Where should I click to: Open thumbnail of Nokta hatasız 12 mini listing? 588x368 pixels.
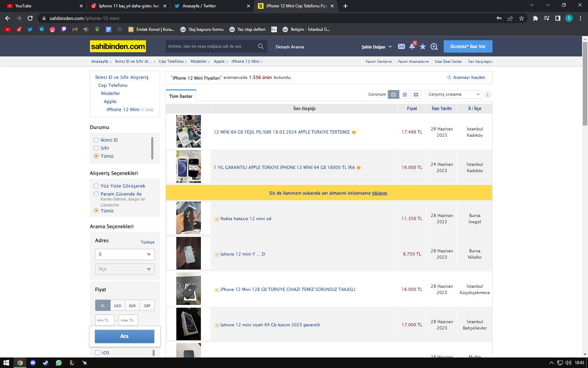tap(189, 218)
